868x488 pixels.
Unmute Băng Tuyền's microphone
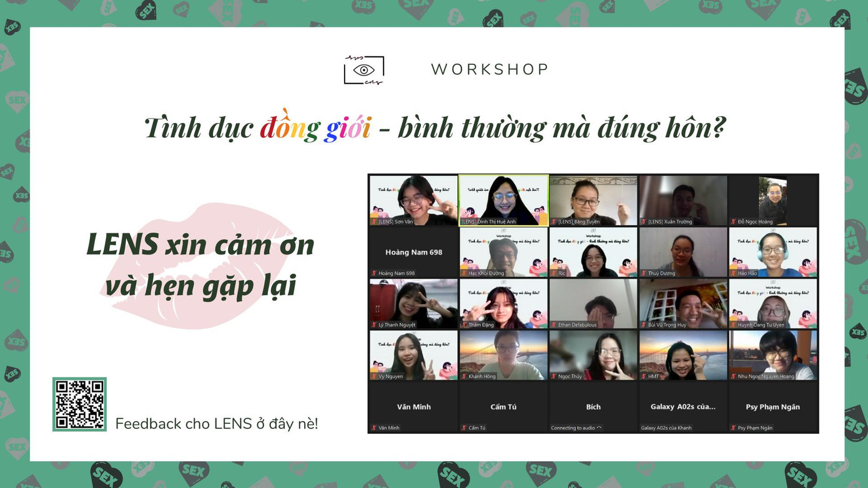(x=553, y=220)
